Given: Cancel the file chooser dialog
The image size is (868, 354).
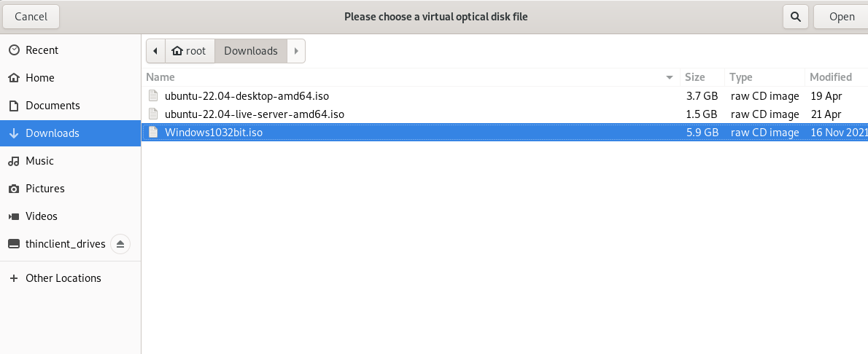Looking at the screenshot, I should tap(31, 17).
